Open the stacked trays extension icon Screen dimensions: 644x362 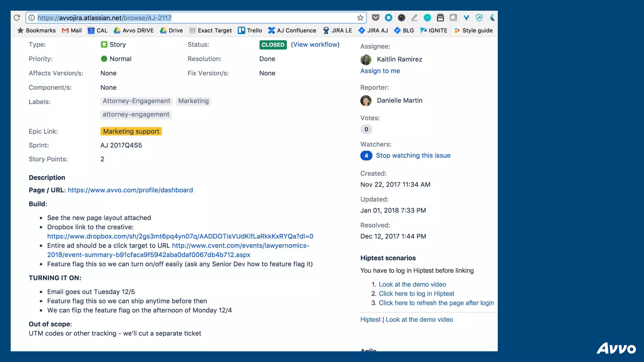coord(440,18)
